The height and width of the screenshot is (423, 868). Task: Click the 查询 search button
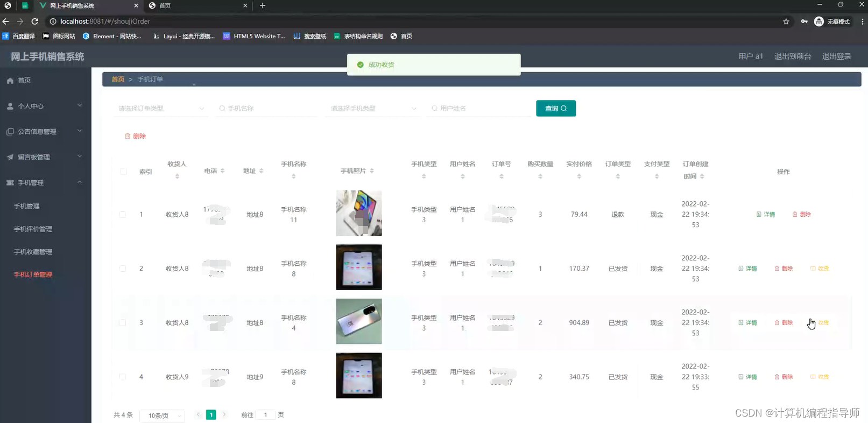[556, 108]
